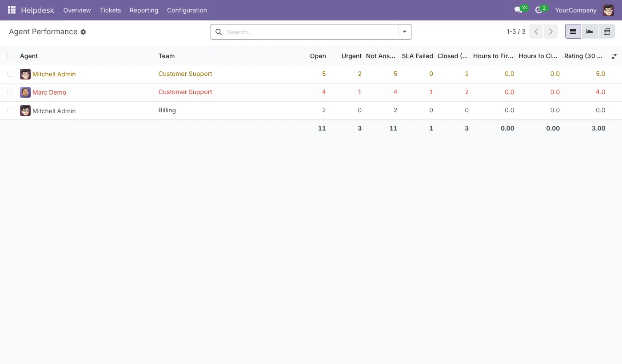
Task: Sort by the Rating (30 ... column header
Action: click(x=583, y=56)
